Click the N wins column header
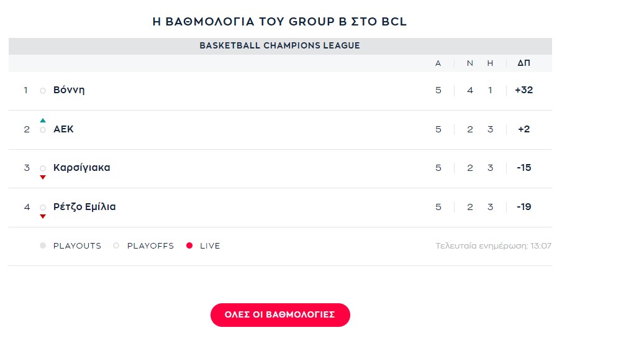644x348 pixels. [x=470, y=63]
